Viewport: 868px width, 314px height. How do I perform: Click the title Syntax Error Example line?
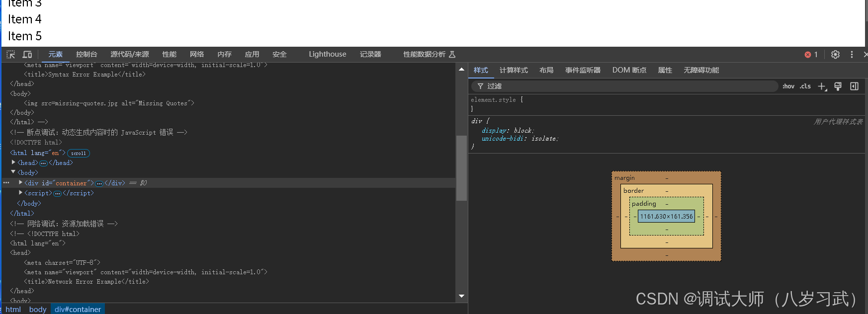click(x=85, y=75)
